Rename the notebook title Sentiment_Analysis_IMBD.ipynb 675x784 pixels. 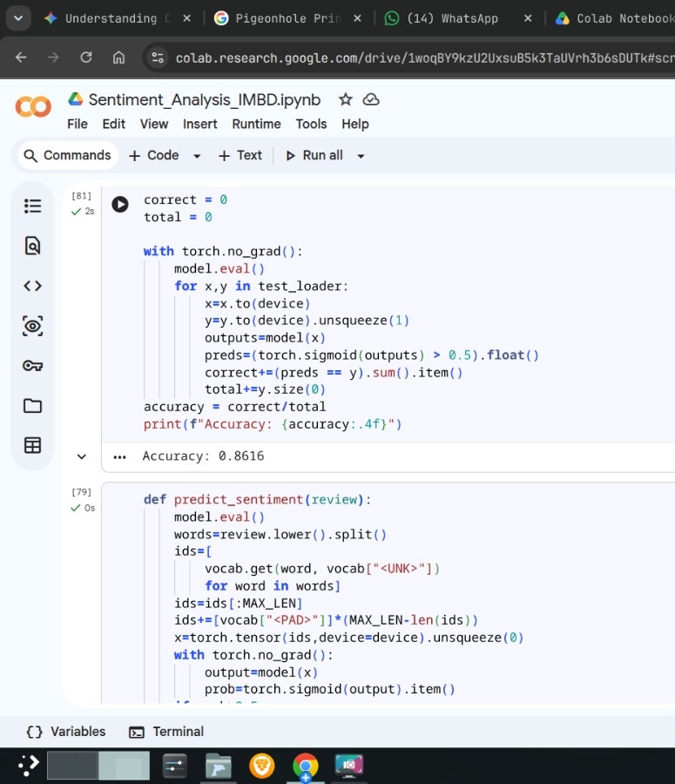pyautogui.click(x=205, y=100)
